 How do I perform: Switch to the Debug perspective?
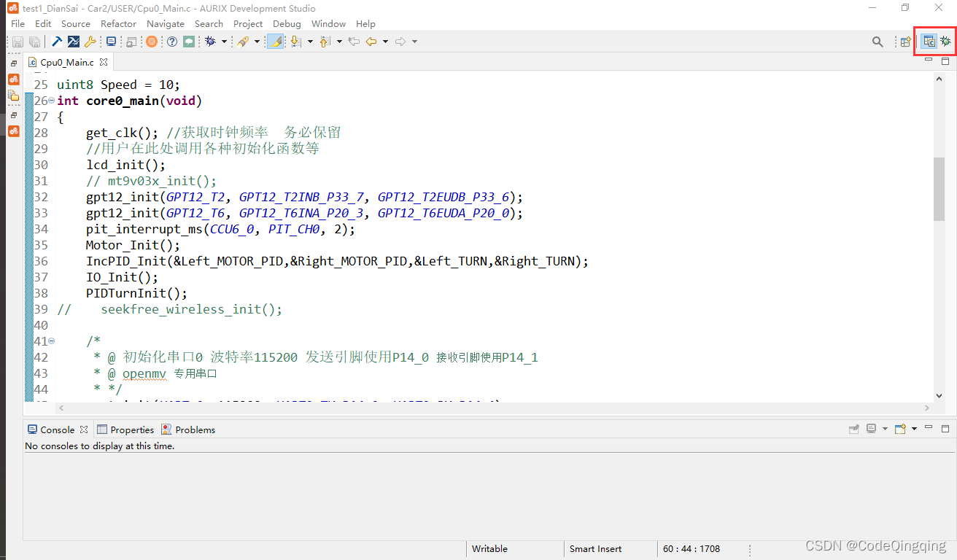pos(946,42)
